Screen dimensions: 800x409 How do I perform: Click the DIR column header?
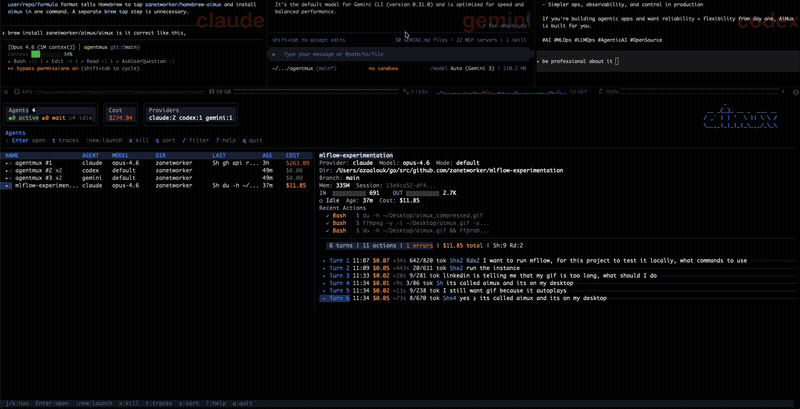[x=161, y=155]
